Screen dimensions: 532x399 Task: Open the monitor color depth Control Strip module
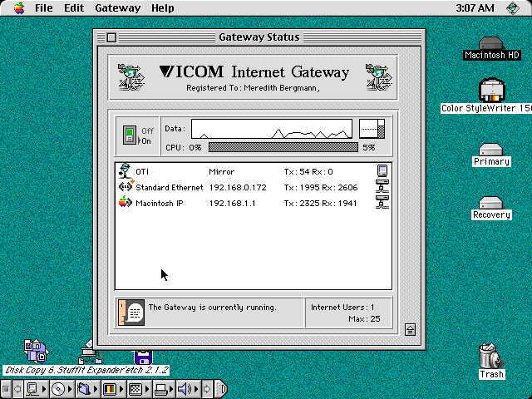pos(113,389)
